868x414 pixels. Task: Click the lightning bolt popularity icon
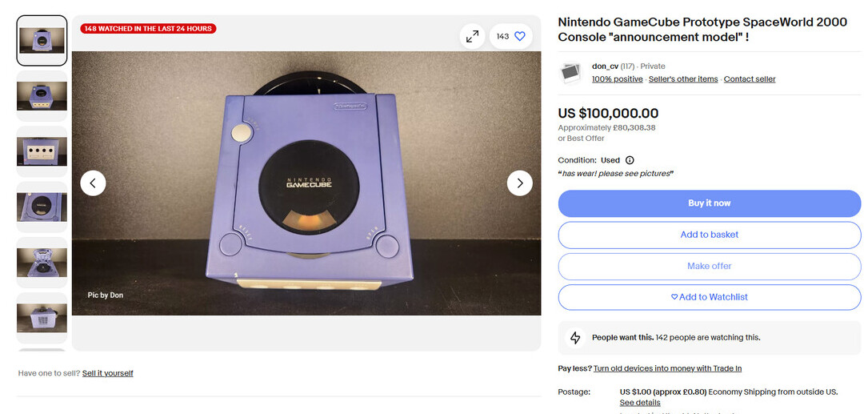(574, 338)
